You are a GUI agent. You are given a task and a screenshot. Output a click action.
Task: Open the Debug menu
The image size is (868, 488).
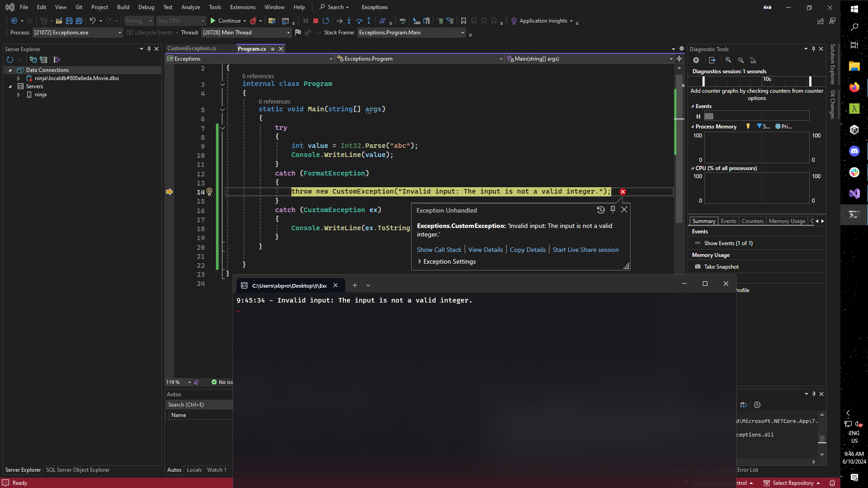[x=146, y=7]
